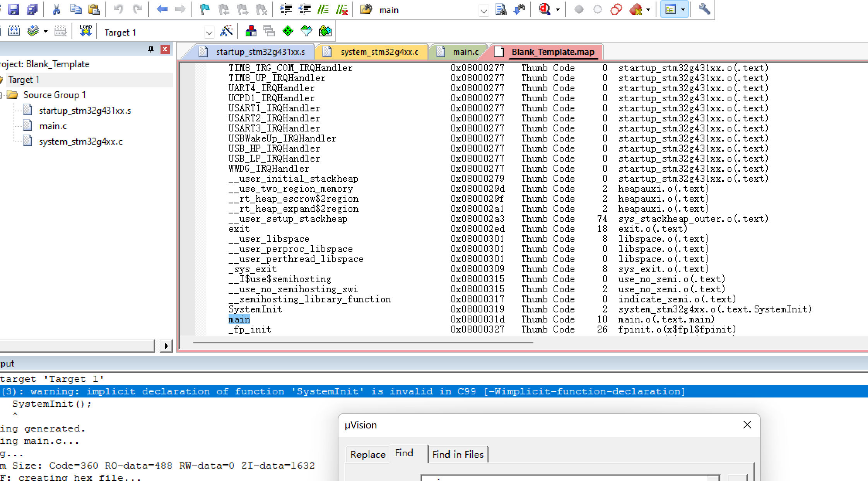Navigate backward with the blue left arrow

click(162, 9)
